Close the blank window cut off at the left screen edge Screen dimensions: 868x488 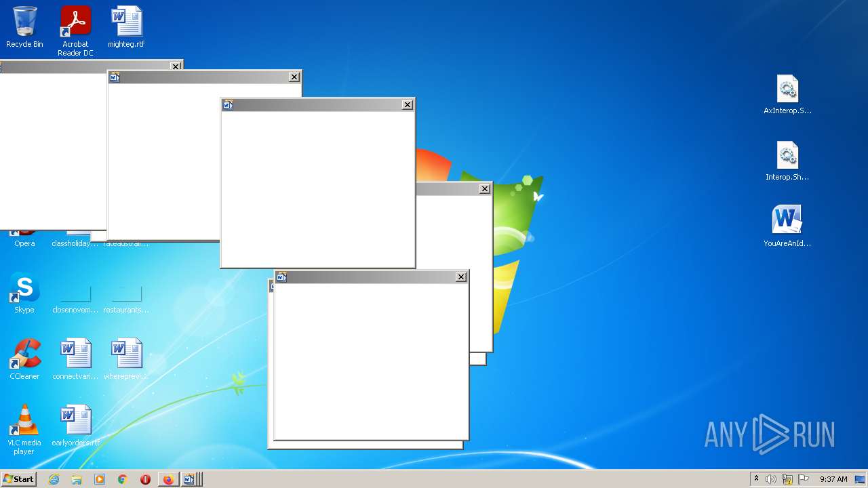[x=176, y=66]
